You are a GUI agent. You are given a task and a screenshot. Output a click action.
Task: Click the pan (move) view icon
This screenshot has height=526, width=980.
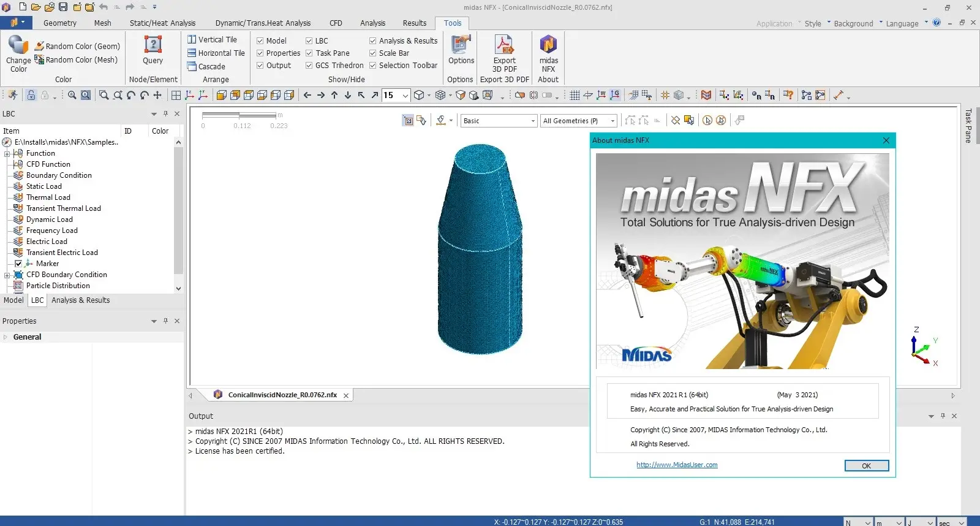[157, 95]
